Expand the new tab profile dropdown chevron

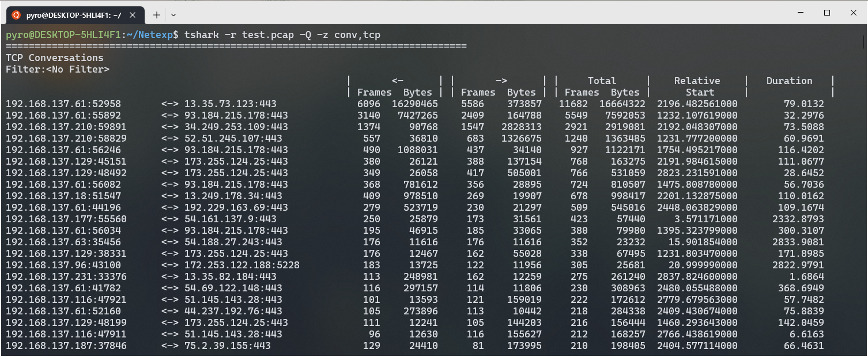pyautogui.click(x=173, y=14)
